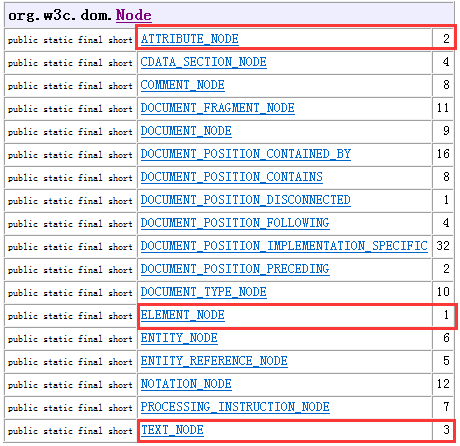
Task: Follow the TEXT_NODE link
Action: pyautogui.click(x=172, y=430)
